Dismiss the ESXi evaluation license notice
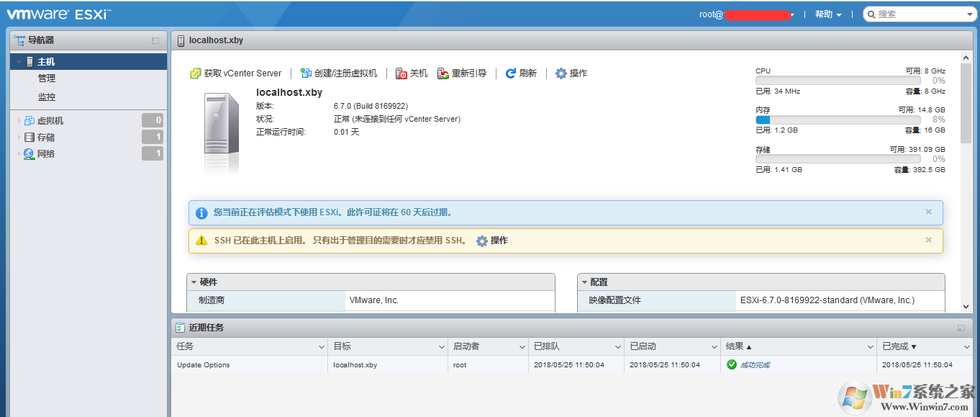 pos(928,212)
